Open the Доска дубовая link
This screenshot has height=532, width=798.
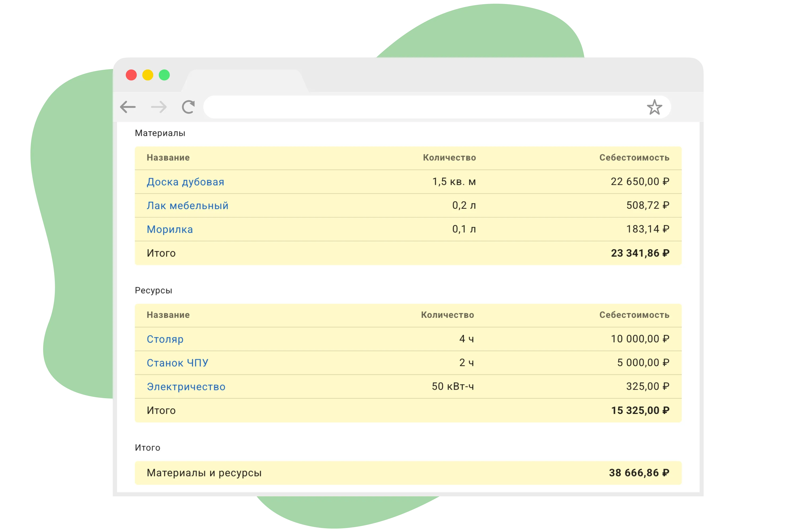(x=185, y=182)
